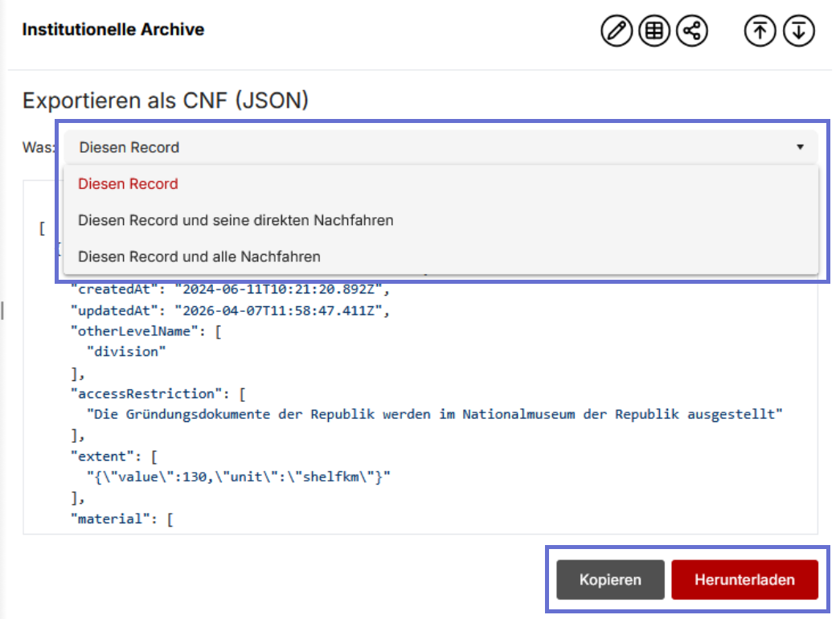Click the share icon
Screen dimensions: 840x619
692,31
